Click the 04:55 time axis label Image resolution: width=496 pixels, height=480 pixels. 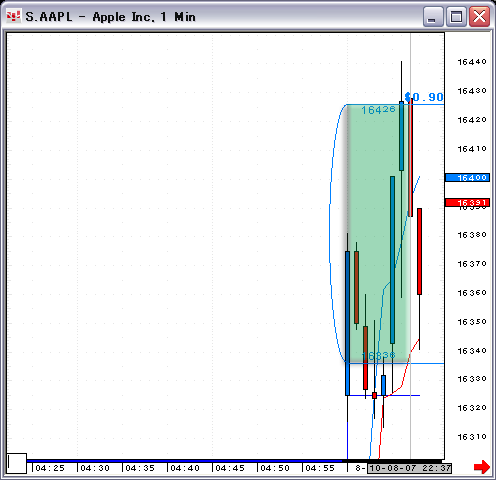(320, 468)
